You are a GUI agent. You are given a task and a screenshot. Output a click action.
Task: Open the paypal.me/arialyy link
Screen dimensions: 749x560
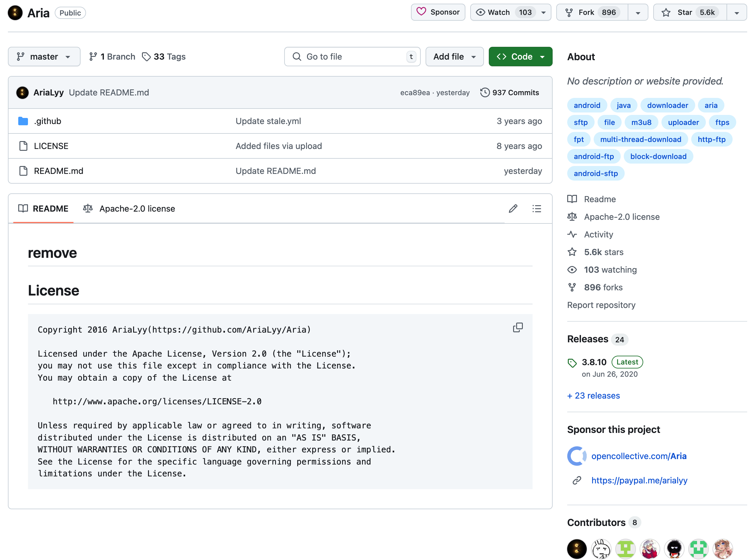click(x=639, y=480)
